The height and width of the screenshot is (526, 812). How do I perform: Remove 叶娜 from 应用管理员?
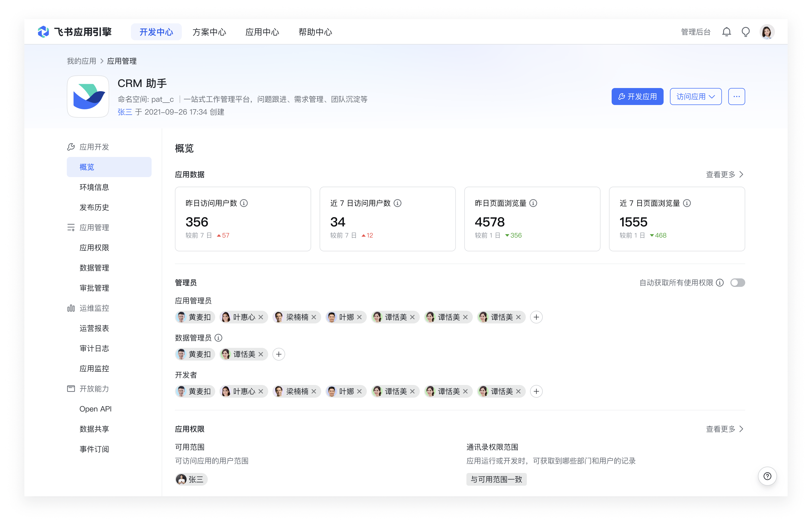359,317
